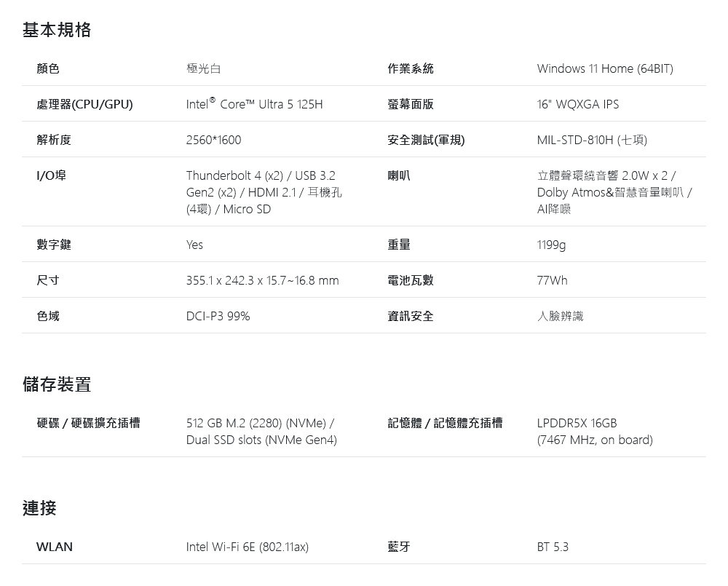Click the 儲存裝置 section heading
Viewport: 728px width, 586px height.
(57, 384)
